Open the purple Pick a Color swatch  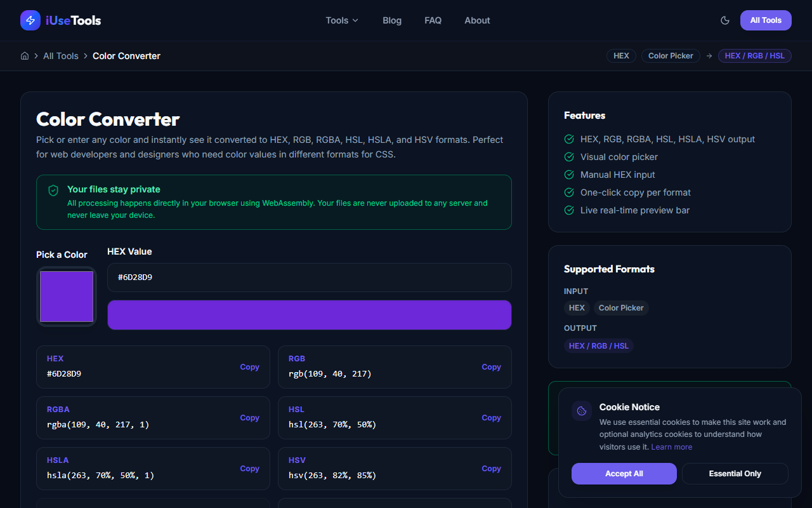pos(66,296)
